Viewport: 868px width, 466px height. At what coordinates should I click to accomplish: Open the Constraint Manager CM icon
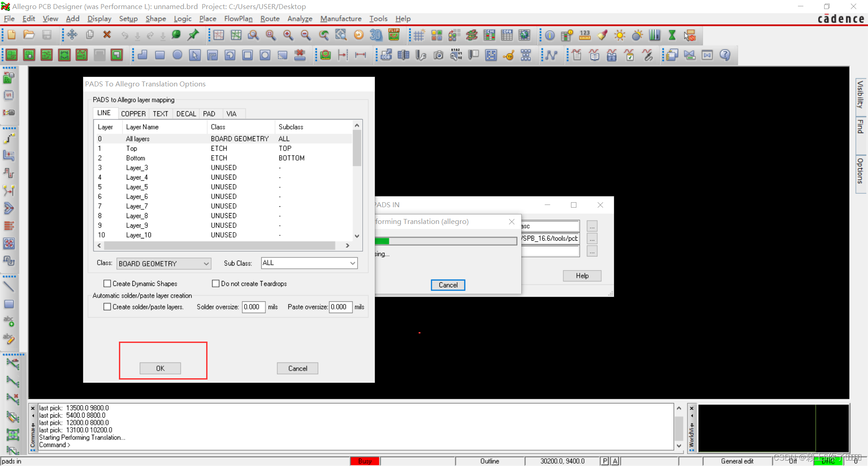click(x=489, y=35)
